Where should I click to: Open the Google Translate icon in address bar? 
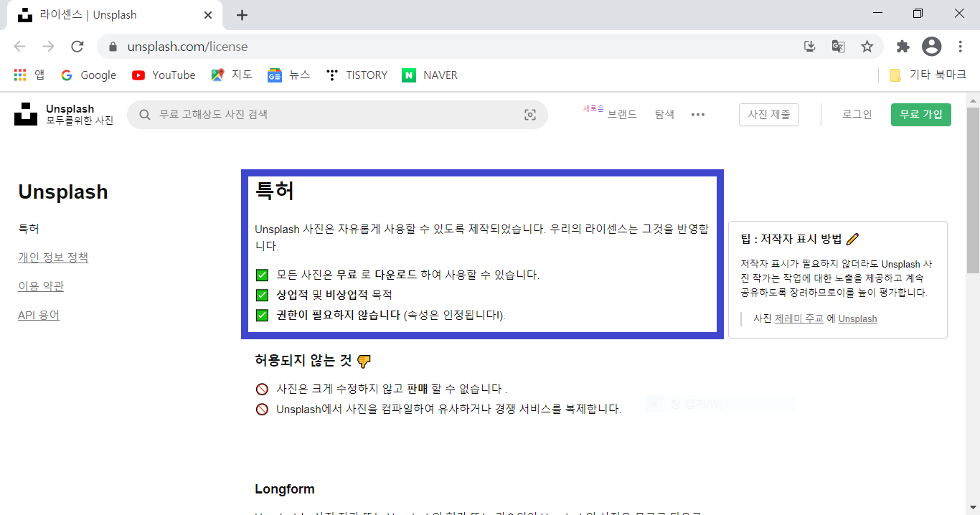click(x=838, y=47)
